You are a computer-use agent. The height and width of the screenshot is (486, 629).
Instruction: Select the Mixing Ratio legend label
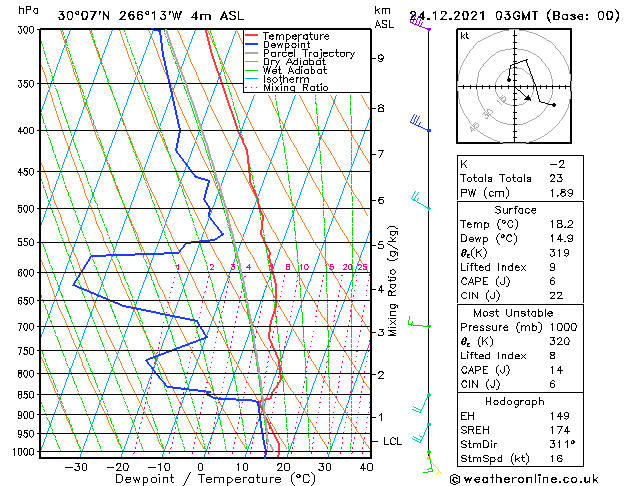pos(296,87)
